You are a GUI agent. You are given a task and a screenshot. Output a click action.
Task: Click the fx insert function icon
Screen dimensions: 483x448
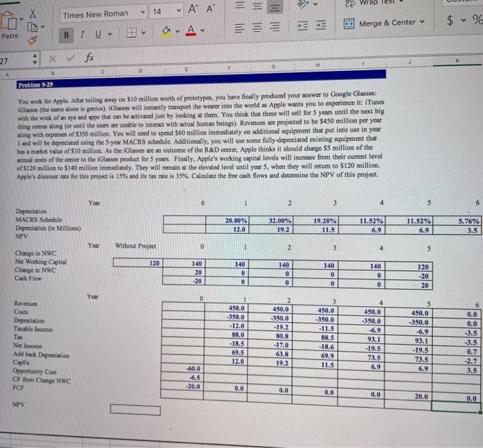89,57
